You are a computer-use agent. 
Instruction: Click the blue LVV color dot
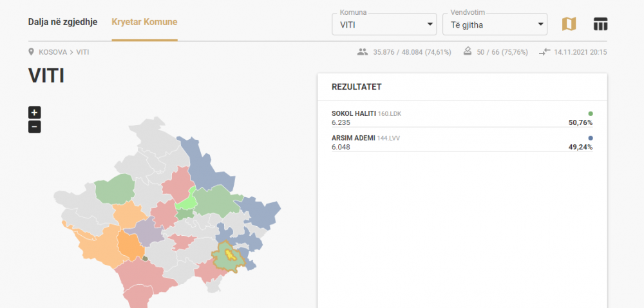click(591, 139)
